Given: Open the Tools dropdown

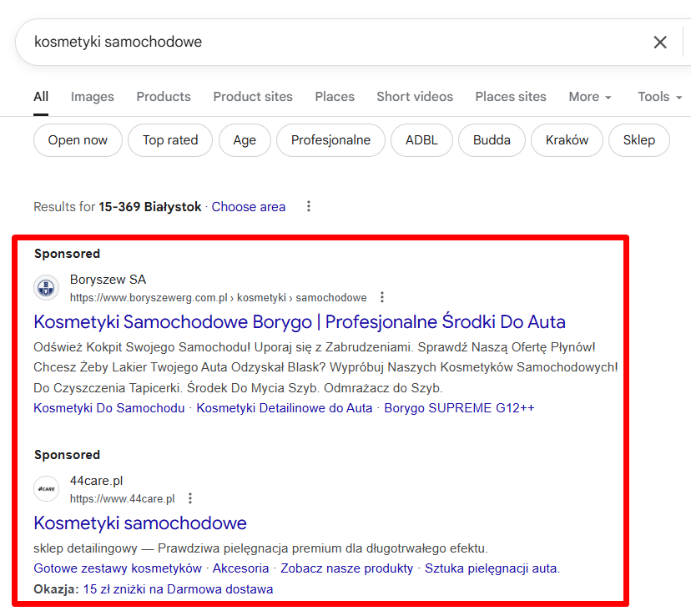Looking at the screenshot, I should point(660,97).
